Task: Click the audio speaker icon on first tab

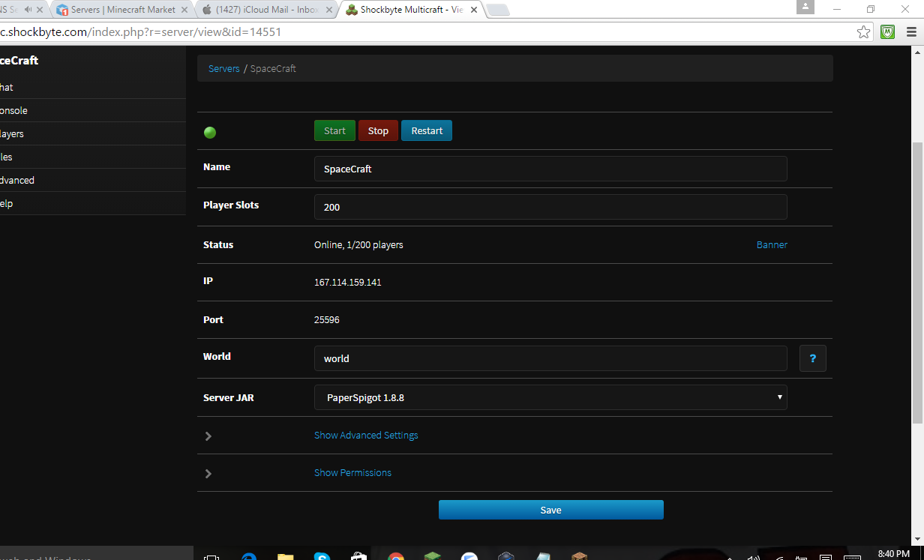Action: (28, 10)
